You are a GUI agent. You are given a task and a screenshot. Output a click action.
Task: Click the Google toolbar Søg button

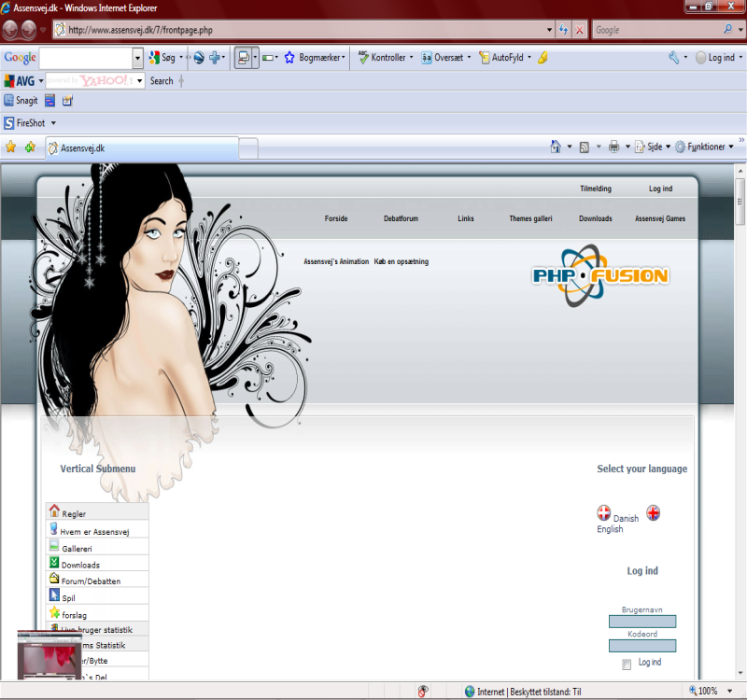162,58
